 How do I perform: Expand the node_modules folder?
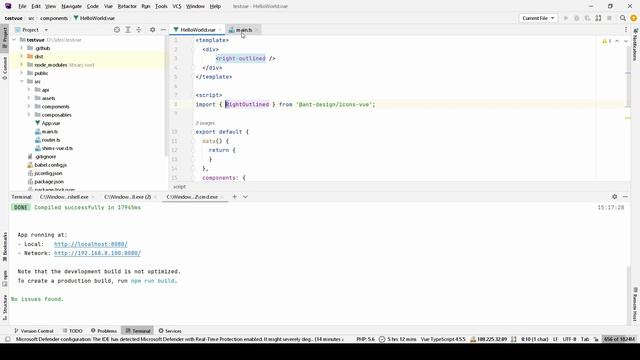pos(22,65)
